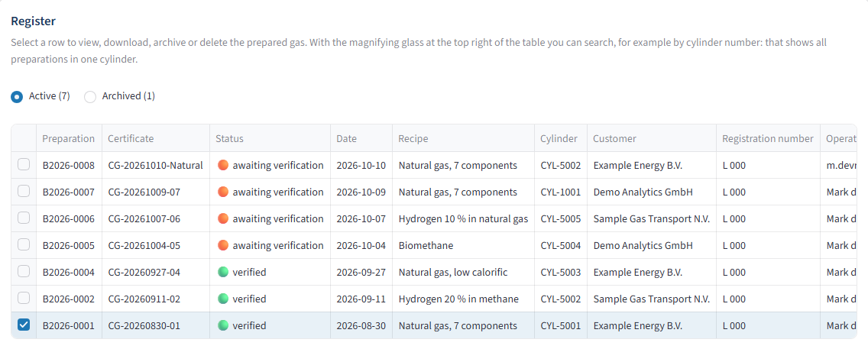The width and height of the screenshot is (868, 349).
Task: Click the orange status dot for B2026-0005
Action: pos(223,245)
